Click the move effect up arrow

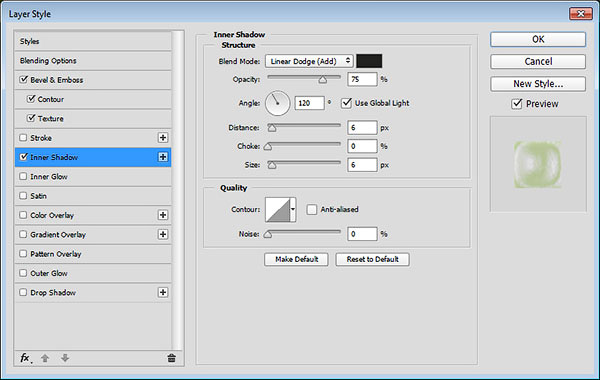45,358
